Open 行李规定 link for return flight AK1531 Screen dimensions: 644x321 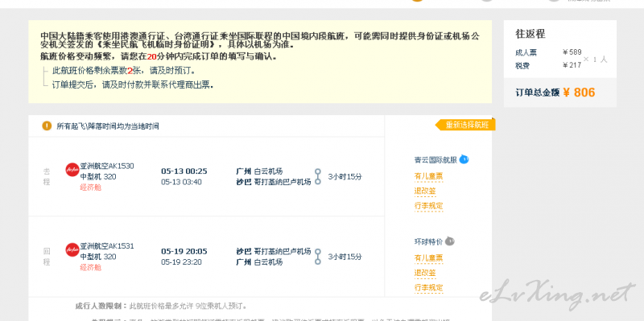[x=428, y=288]
